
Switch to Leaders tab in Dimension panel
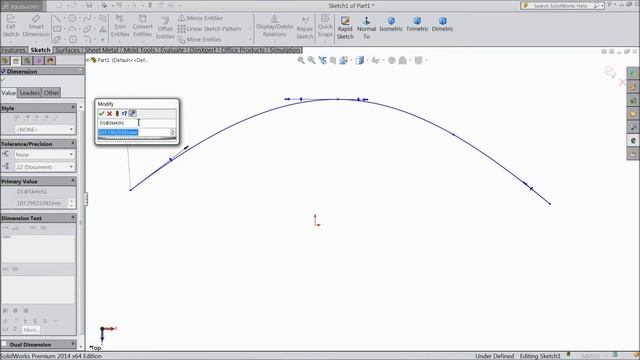tap(30, 93)
